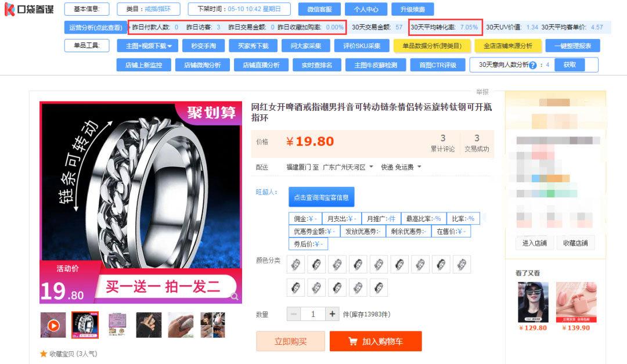Screen dimensions: 627x364
Task: Click the star icon next to 收藏宝贝
Action: pos(43,354)
